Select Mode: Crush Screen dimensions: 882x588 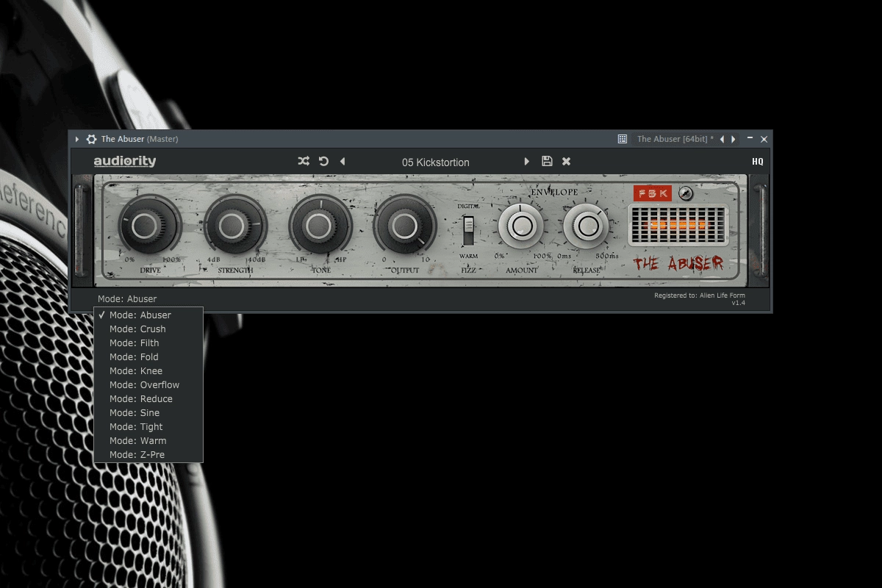coord(148,329)
